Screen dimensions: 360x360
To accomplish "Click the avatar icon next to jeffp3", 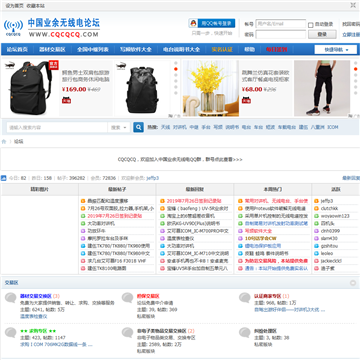I will pos(317,201).
